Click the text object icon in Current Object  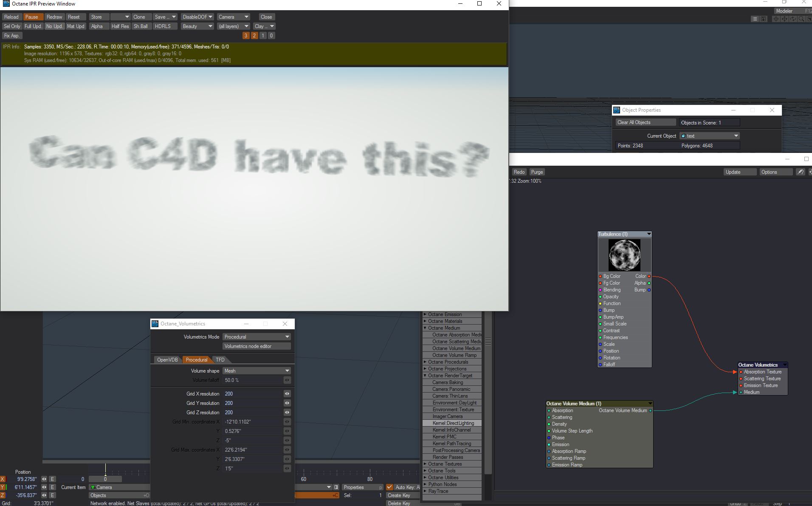(683, 136)
